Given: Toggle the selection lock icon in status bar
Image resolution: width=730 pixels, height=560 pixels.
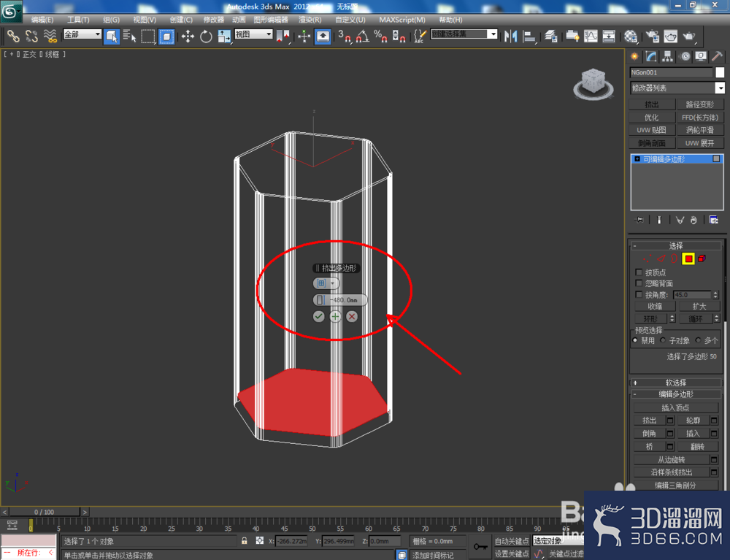Looking at the screenshot, I should click(x=245, y=541).
